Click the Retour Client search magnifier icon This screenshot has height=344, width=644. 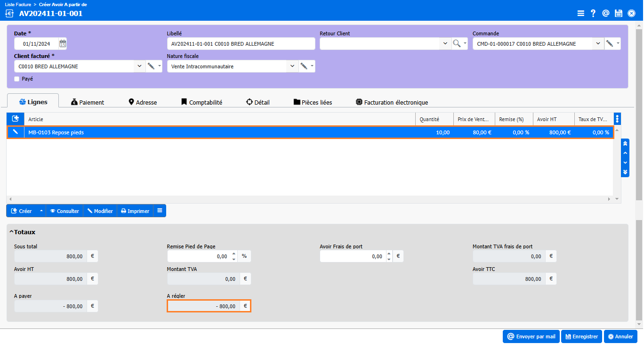pyautogui.click(x=457, y=44)
